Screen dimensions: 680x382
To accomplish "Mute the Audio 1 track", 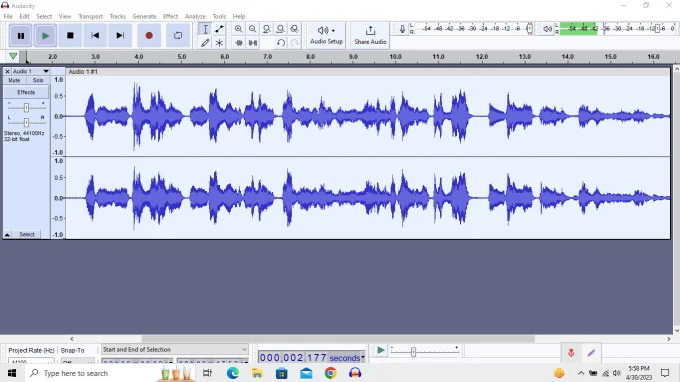I will click(14, 80).
